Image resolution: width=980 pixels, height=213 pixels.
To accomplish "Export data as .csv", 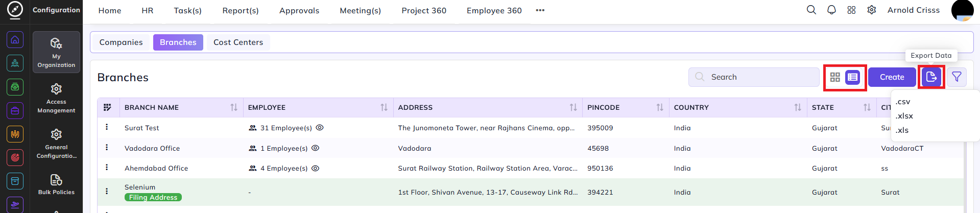I will tap(903, 102).
